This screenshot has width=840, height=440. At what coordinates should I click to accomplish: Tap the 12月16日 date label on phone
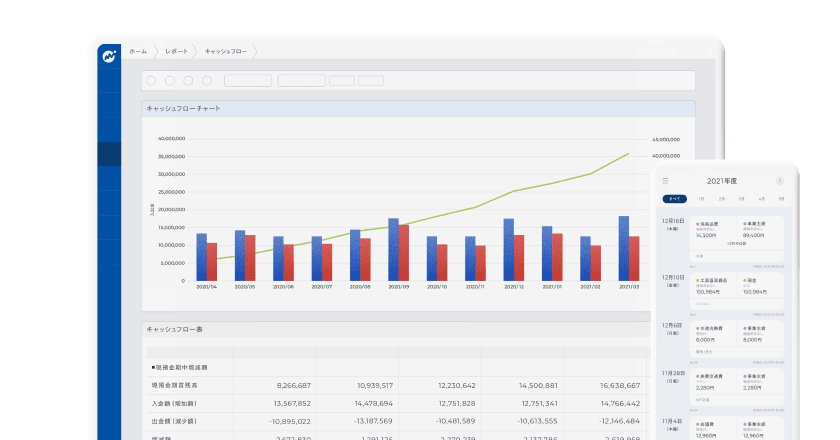coord(673,221)
